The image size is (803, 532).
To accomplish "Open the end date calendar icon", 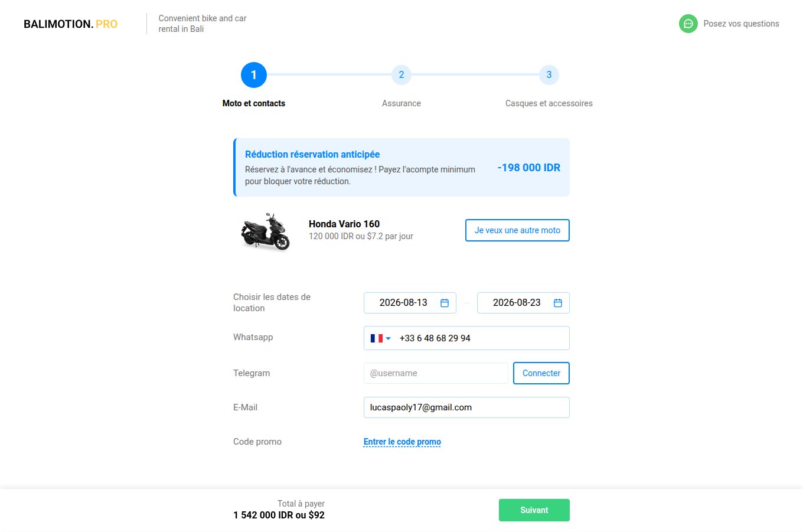I will pyautogui.click(x=557, y=303).
